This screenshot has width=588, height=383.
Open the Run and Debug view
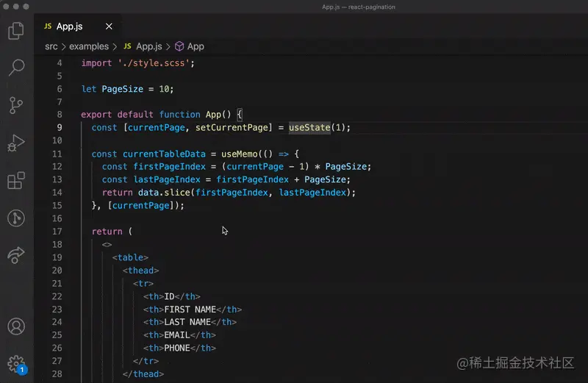[x=16, y=143]
